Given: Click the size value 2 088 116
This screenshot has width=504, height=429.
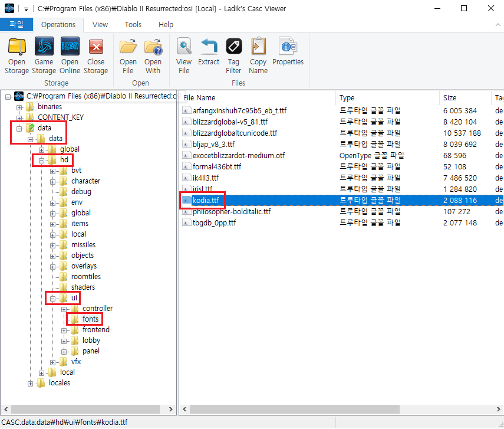Looking at the screenshot, I should click(460, 201).
